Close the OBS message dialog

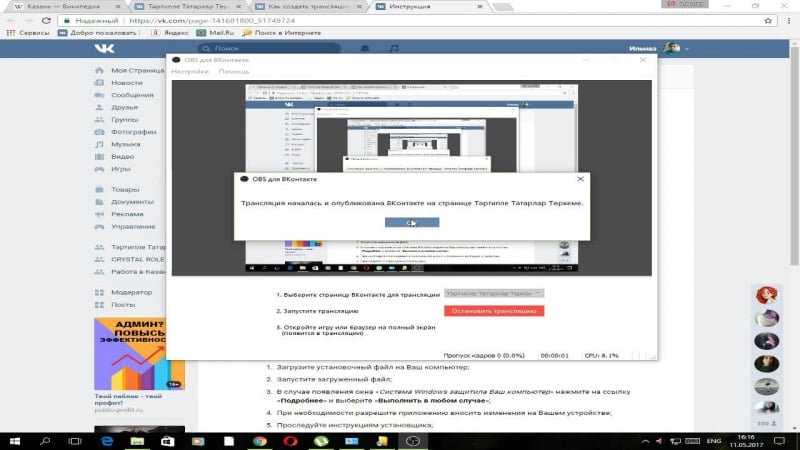tap(580, 179)
